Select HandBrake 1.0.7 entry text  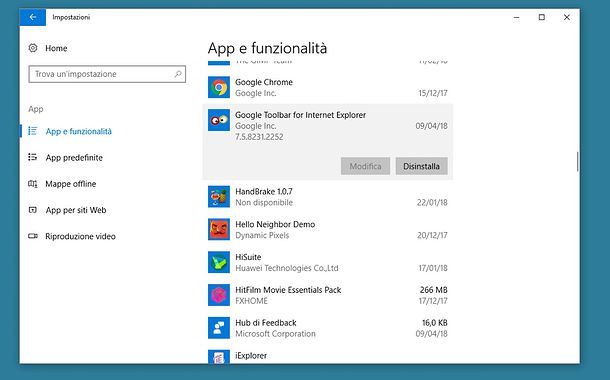pyautogui.click(x=264, y=191)
